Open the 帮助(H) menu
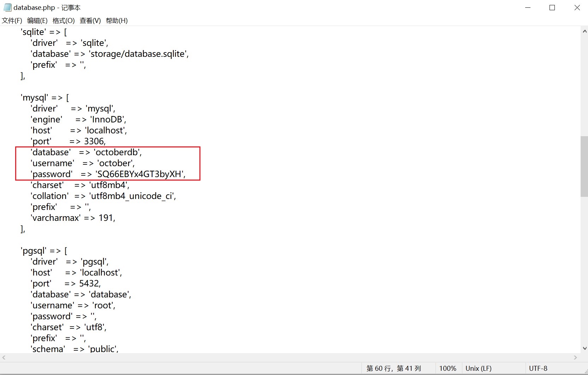588x375 pixels. (116, 20)
